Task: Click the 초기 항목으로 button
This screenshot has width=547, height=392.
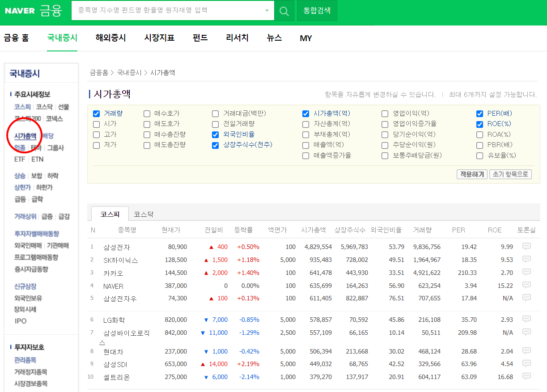Action: pos(510,174)
